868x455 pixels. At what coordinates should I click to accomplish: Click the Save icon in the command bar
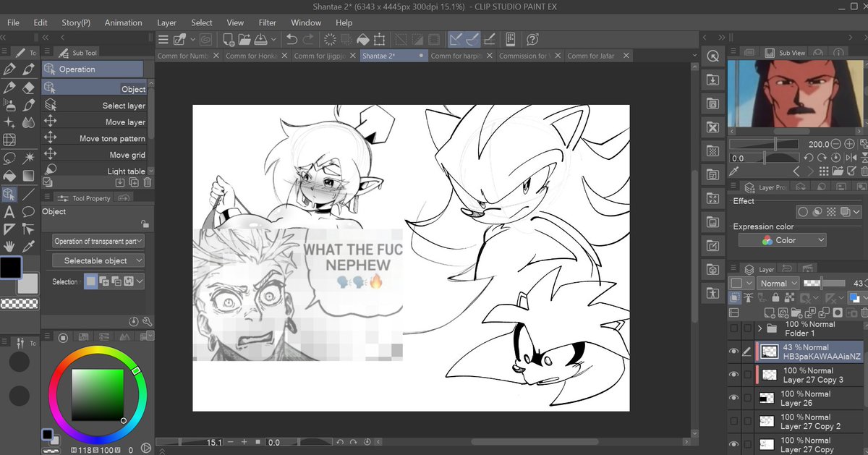tap(261, 39)
